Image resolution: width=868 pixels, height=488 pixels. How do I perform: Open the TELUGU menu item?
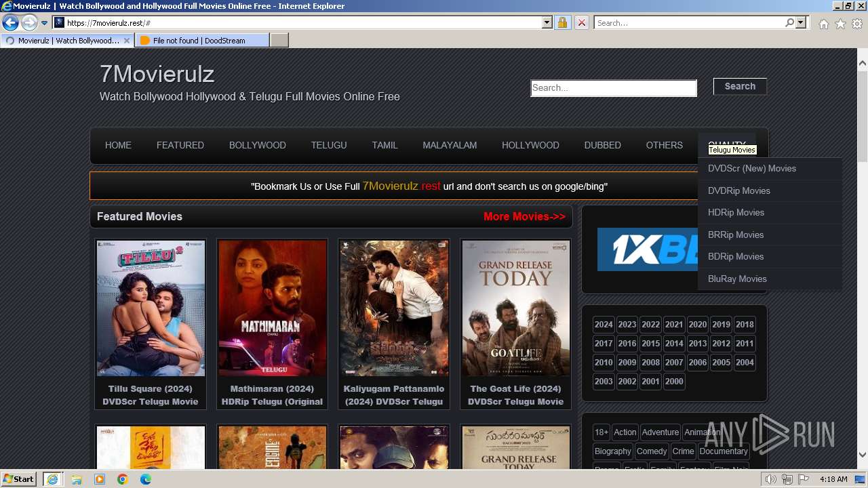[x=329, y=145]
